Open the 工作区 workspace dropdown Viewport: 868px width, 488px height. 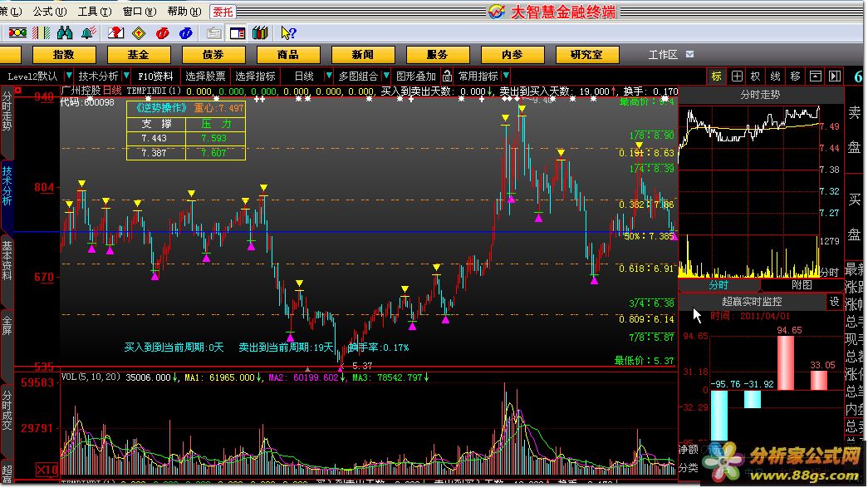pyautogui.click(x=689, y=54)
